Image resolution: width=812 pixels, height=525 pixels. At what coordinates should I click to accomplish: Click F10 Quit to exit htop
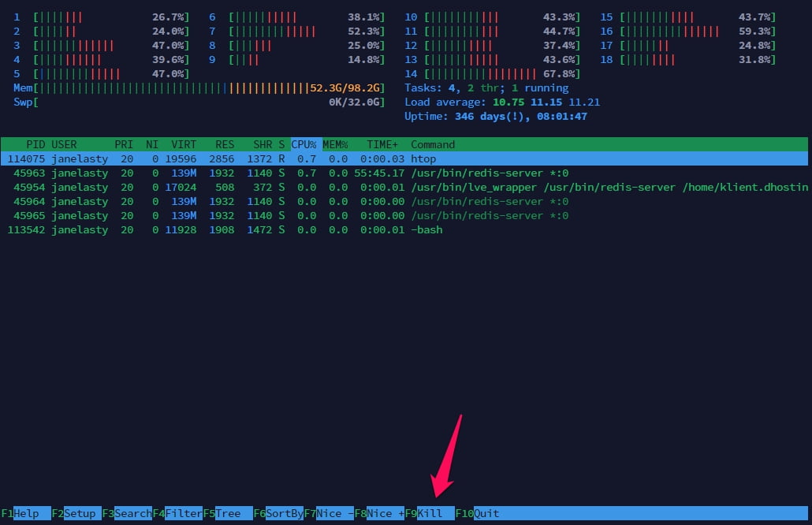pos(478,513)
